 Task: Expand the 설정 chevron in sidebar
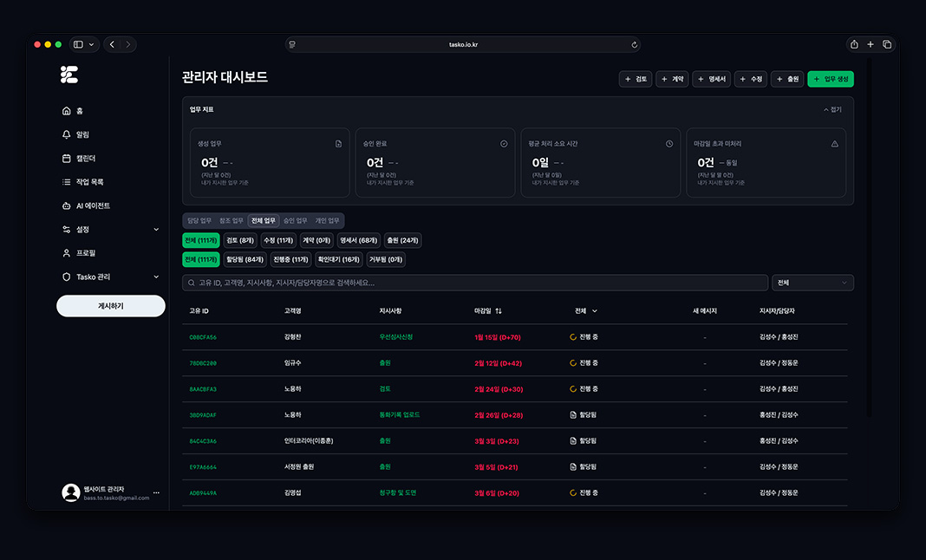pyautogui.click(x=156, y=229)
